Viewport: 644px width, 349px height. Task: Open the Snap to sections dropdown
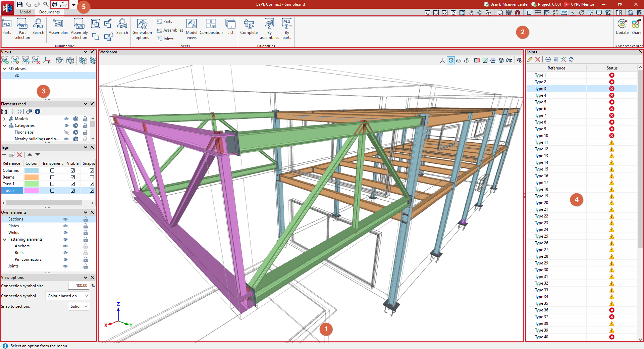click(79, 306)
